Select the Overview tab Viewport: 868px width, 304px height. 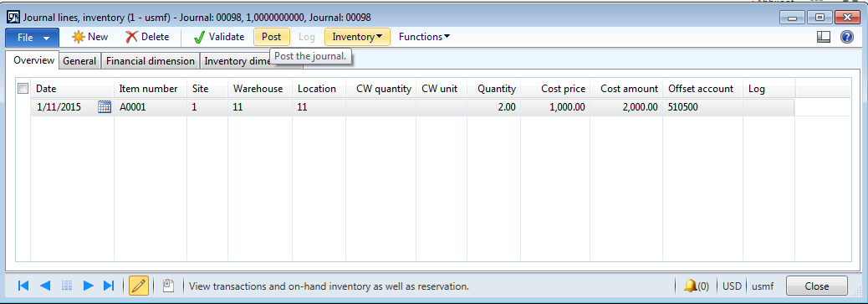click(x=33, y=60)
